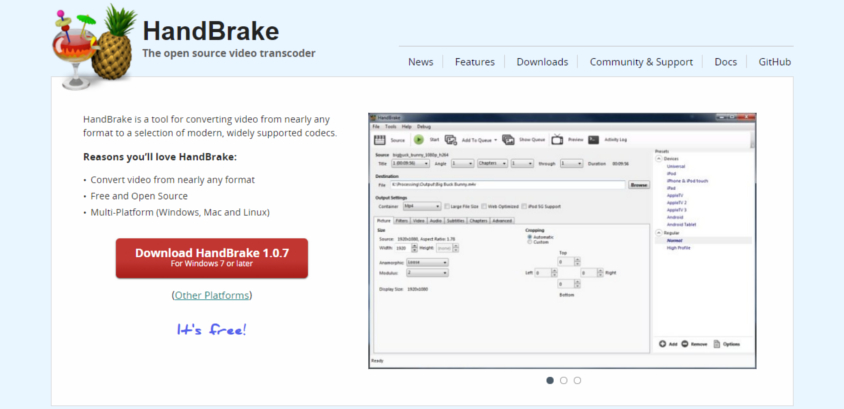This screenshot has width=844, height=409.
Task: Toggle the iPod 5G Support checkbox
Action: click(x=524, y=206)
